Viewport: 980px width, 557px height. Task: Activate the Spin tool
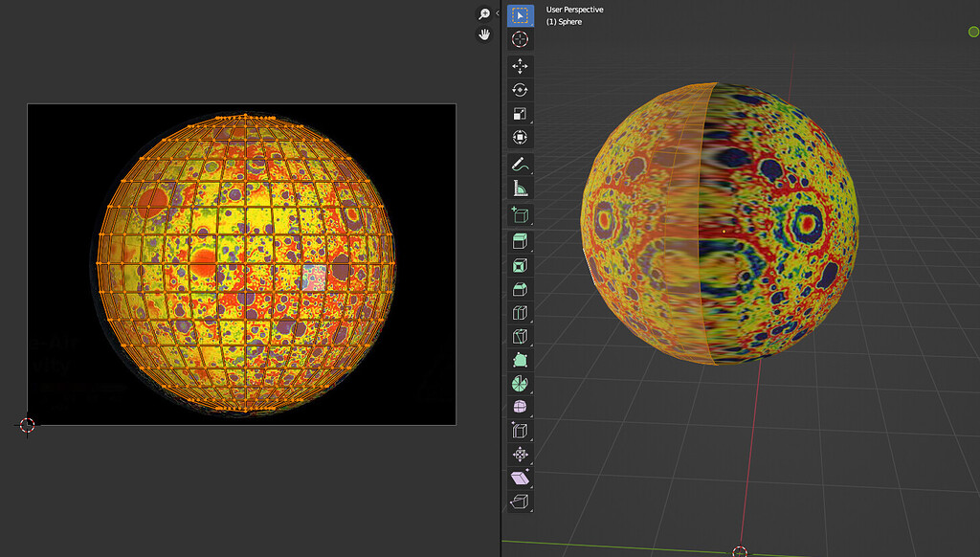(520, 384)
